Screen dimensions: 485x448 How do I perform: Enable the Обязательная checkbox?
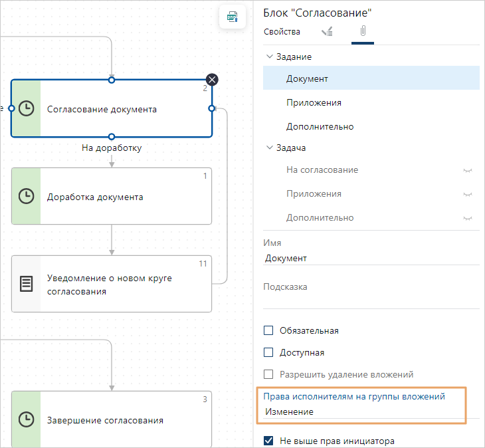[268, 330]
